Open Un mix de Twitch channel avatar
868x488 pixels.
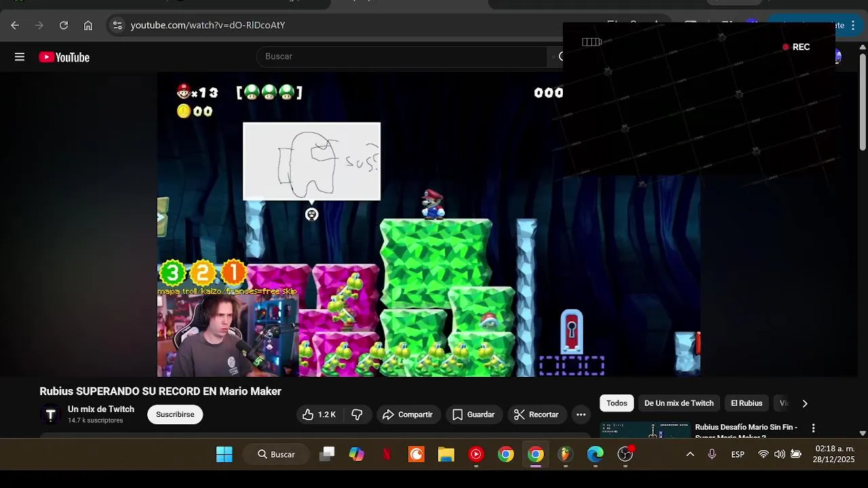(x=50, y=415)
